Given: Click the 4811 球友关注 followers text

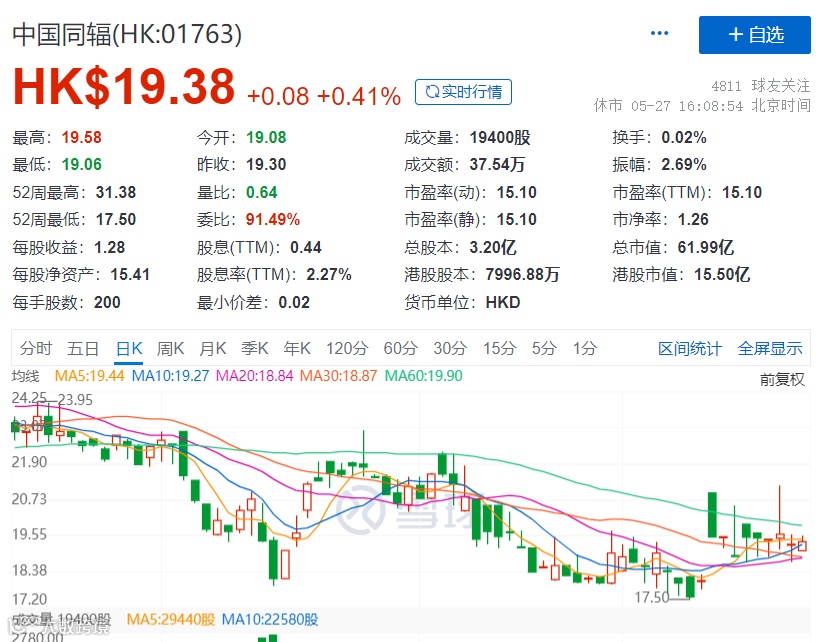Looking at the screenshot, I should tap(760, 86).
